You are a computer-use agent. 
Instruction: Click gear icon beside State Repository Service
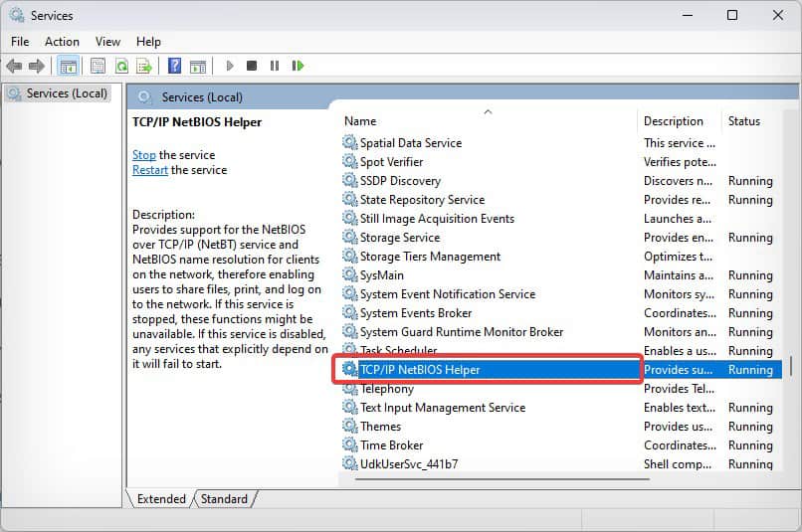click(350, 199)
